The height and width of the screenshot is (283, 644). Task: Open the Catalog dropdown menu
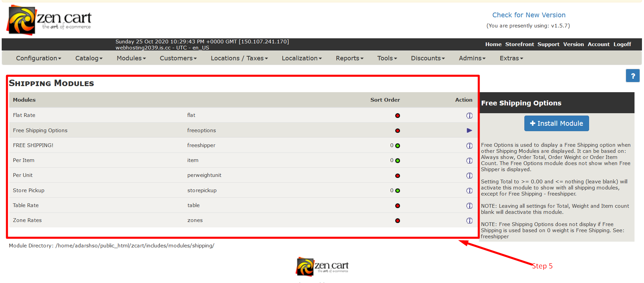[89, 58]
